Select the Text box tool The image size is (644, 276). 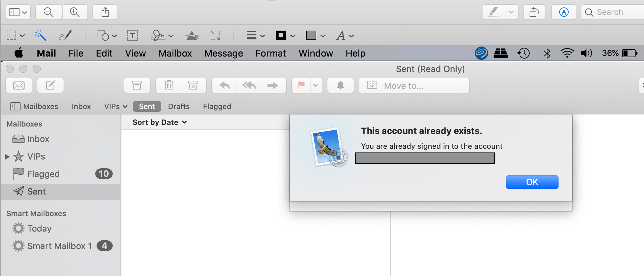(133, 35)
